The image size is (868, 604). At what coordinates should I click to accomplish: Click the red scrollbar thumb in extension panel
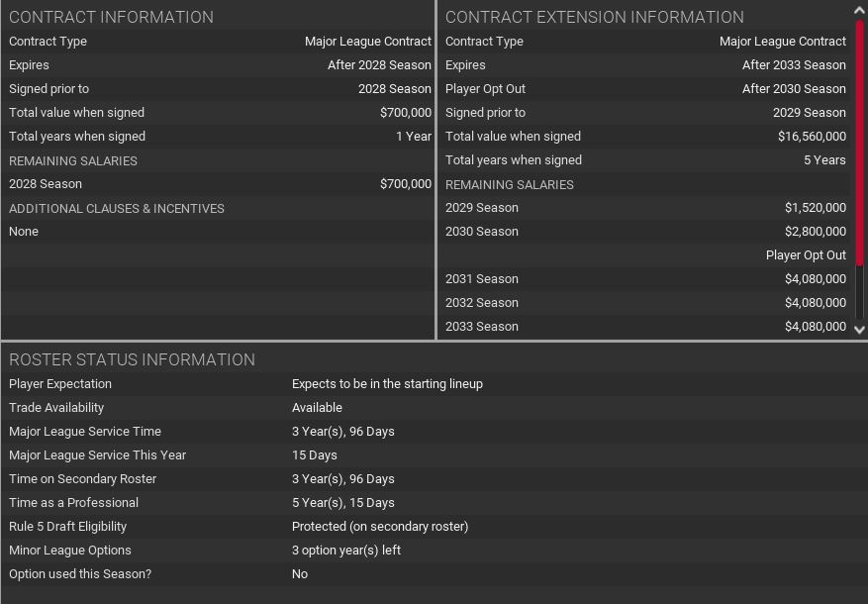click(x=859, y=139)
